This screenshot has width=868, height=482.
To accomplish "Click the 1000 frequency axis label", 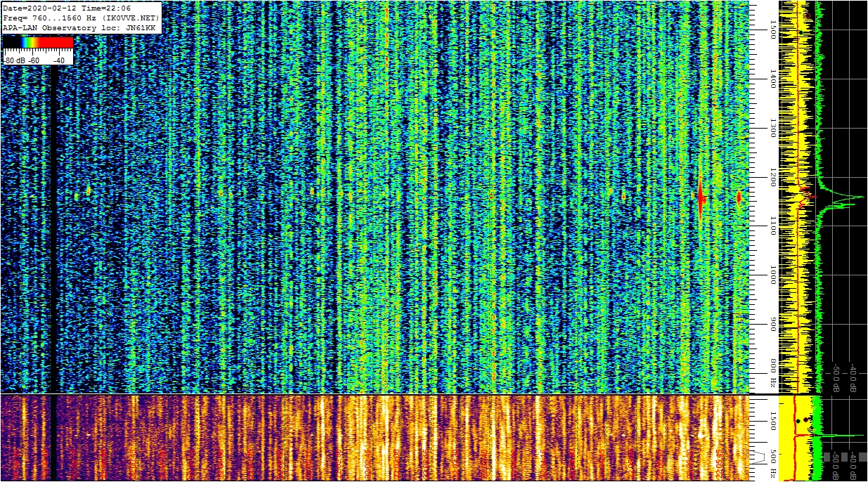I will point(772,275).
